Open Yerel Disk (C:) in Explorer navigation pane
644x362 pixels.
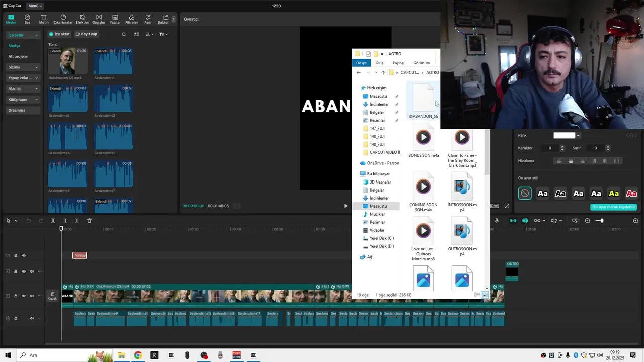pos(381,238)
